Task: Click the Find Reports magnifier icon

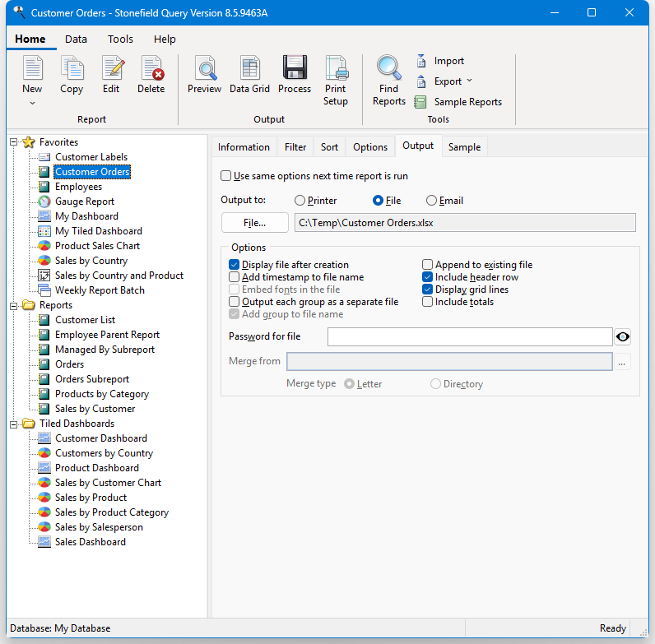Action: 388,69
